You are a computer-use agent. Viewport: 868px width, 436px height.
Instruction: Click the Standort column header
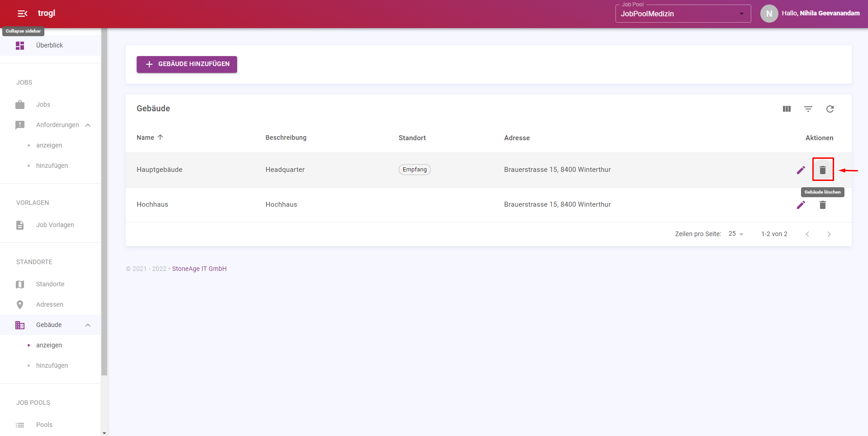pos(412,138)
